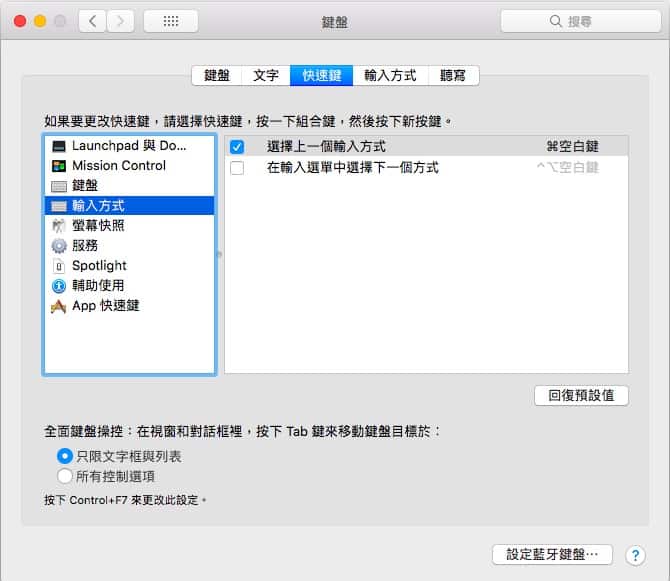This screenshot has width=670, height=581.
Task: Switch to the 輸入方式 tab
Action: coord(390,75)
